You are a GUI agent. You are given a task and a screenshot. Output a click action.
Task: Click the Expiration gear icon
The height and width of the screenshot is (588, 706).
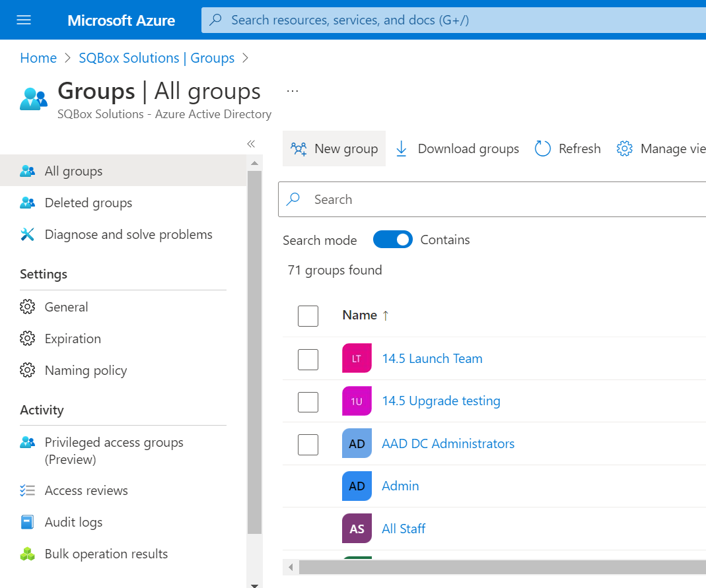tap(28, 339)
